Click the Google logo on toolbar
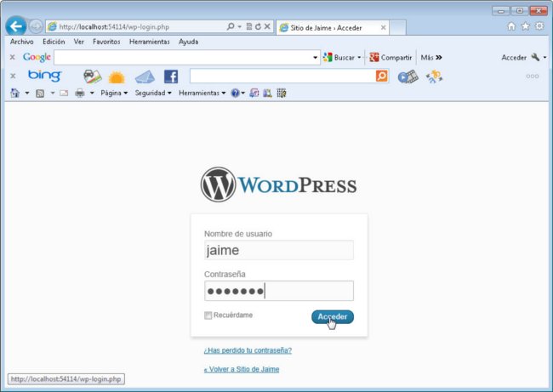 (37, 57)
